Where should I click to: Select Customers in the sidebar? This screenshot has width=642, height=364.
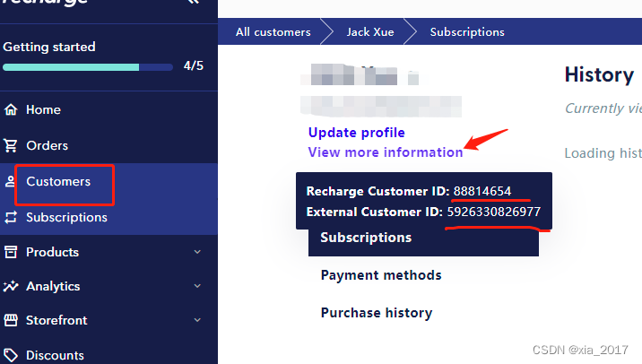58,181
